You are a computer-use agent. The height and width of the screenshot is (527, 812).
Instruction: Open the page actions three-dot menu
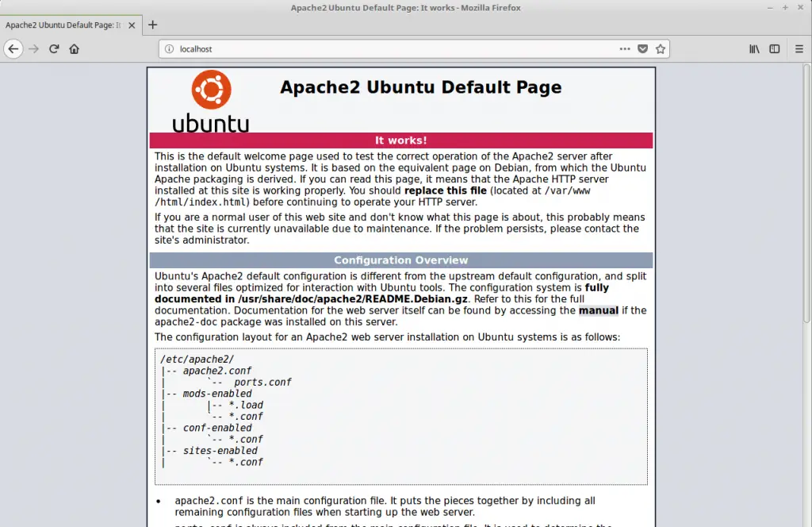coord(625,48)
